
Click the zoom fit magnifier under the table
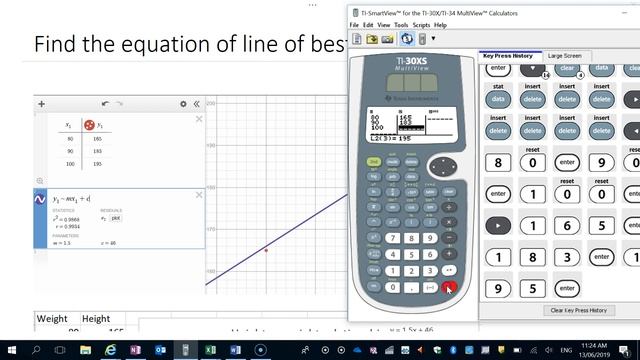pos(40,181)
